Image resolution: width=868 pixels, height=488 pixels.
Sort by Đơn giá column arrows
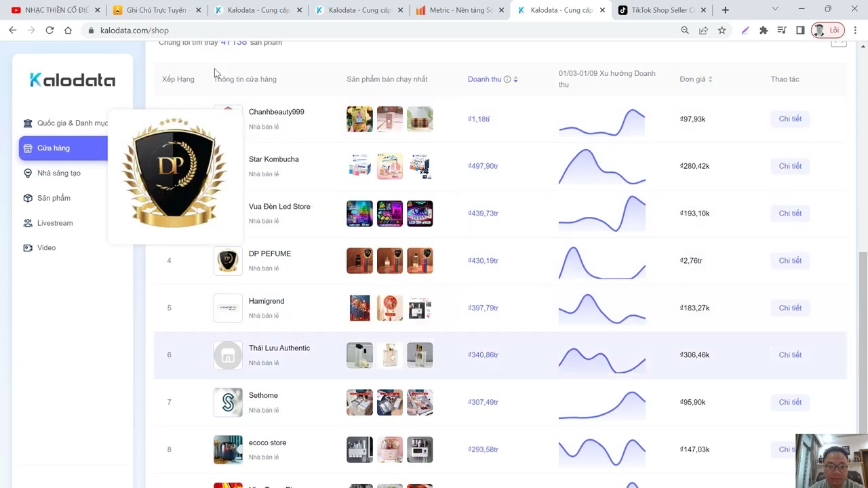(x=710, y=79)
